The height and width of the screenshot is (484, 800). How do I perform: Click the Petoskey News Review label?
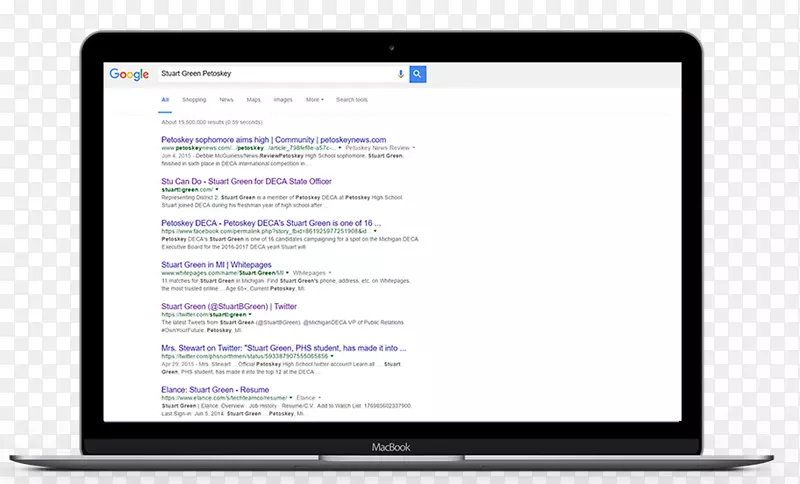(378, 148)
